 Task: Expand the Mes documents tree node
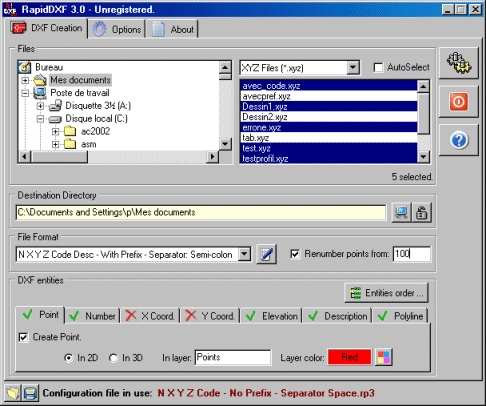coord(25,80)
